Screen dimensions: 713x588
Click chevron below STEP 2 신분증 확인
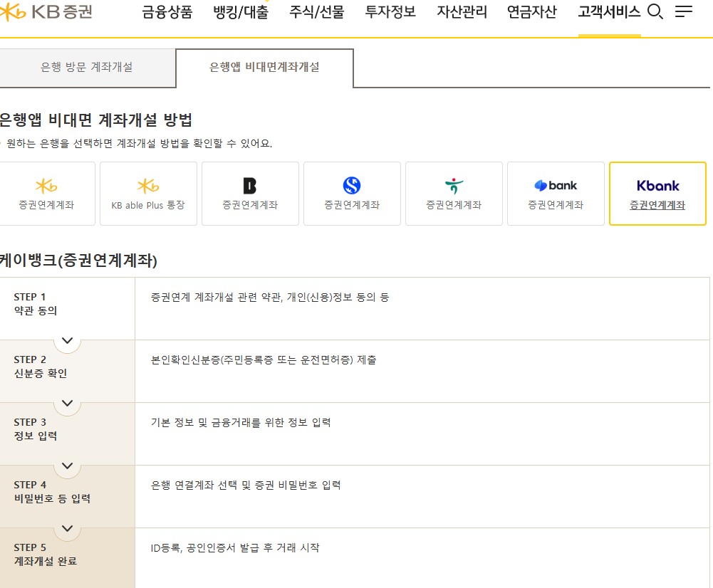coord(67,403)
